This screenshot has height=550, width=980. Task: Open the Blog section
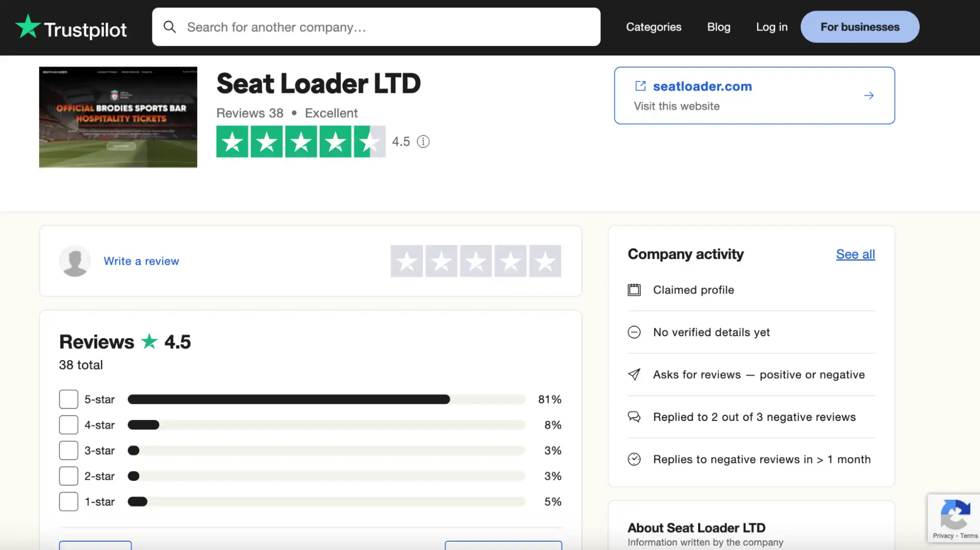pos(718,27)
